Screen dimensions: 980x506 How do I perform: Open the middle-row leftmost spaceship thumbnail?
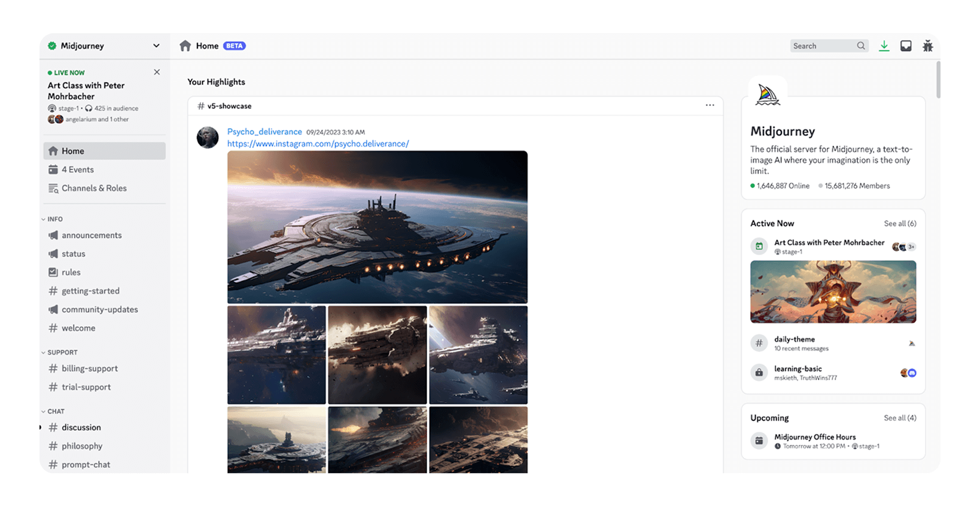click(x=276, y=355)
